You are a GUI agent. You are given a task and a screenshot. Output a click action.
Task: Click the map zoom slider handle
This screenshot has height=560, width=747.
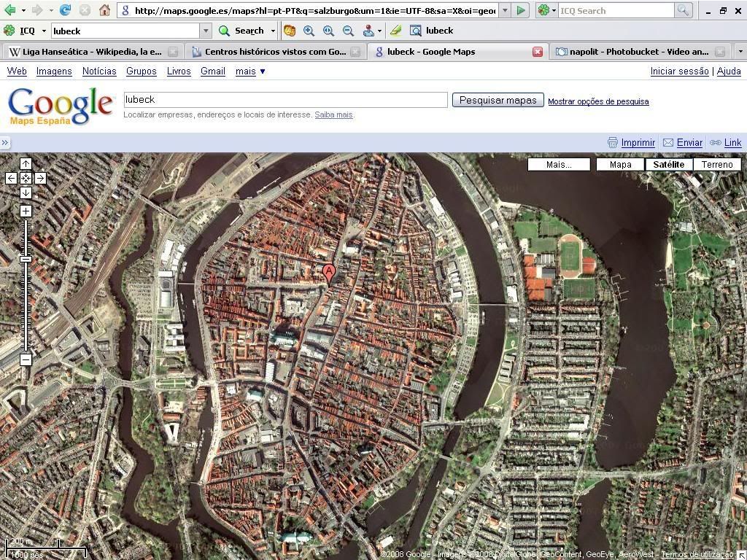26,259
